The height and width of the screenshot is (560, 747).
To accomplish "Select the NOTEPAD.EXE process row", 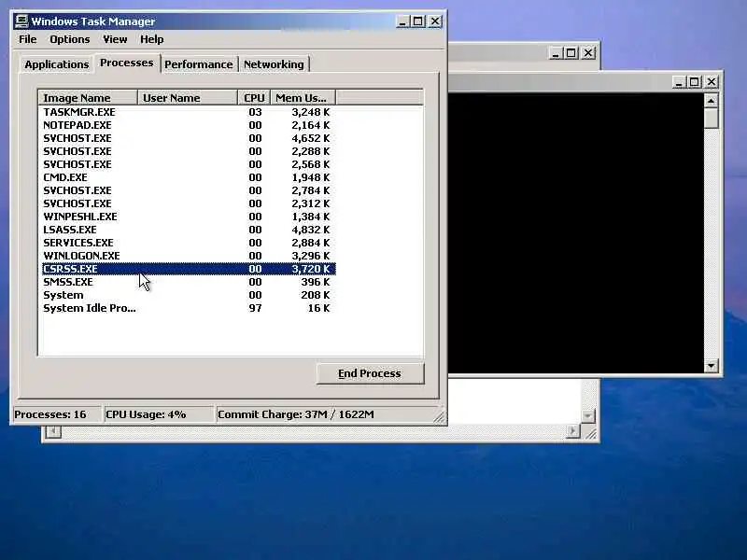I will click(189, 125).
